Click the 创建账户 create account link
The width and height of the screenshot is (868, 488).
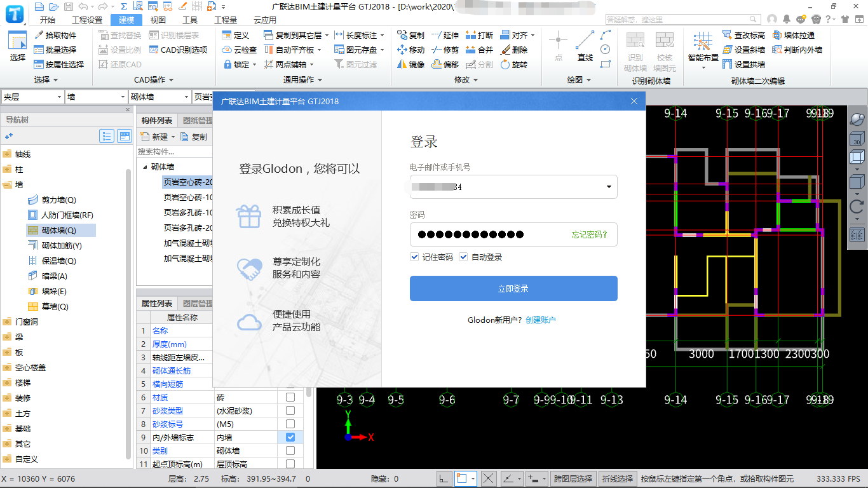pyautogui.click(x=541, y=320)
